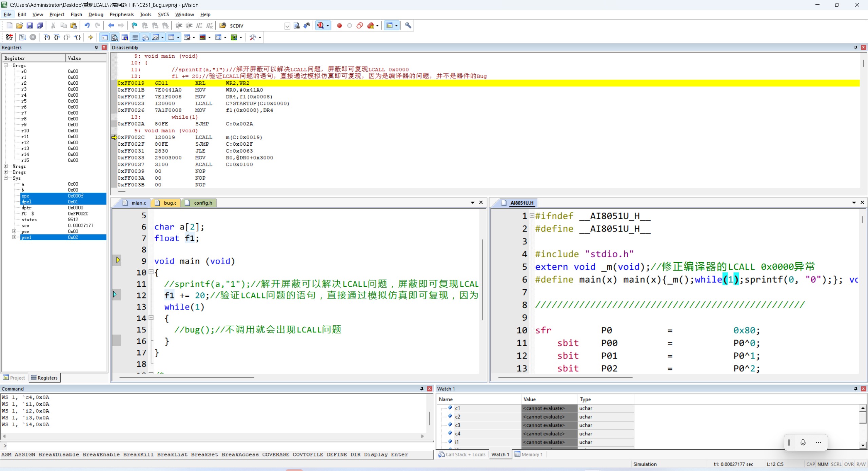Image resolution: width=868 pixels, height=471 pixels.
Task: Click the microphone icon in floating toolbar
Action: point(803,443)
